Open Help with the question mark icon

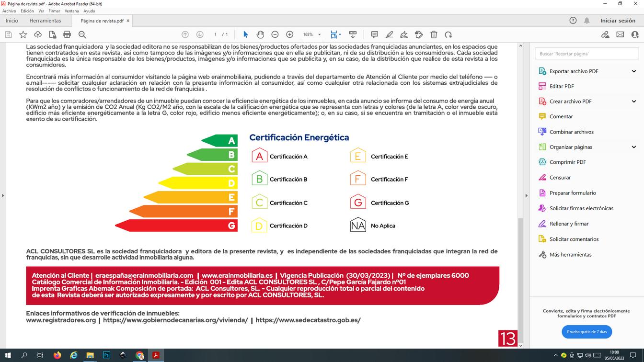573,21
